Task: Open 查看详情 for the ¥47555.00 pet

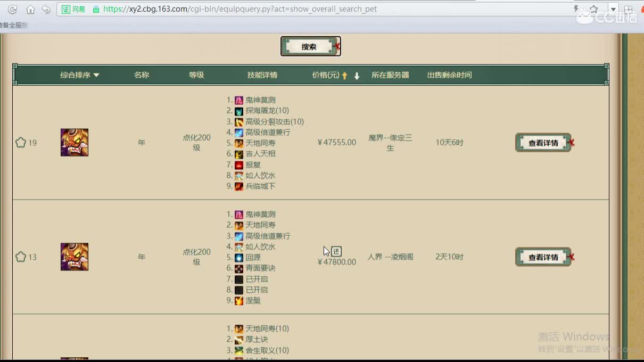Action: click(543, 143)
